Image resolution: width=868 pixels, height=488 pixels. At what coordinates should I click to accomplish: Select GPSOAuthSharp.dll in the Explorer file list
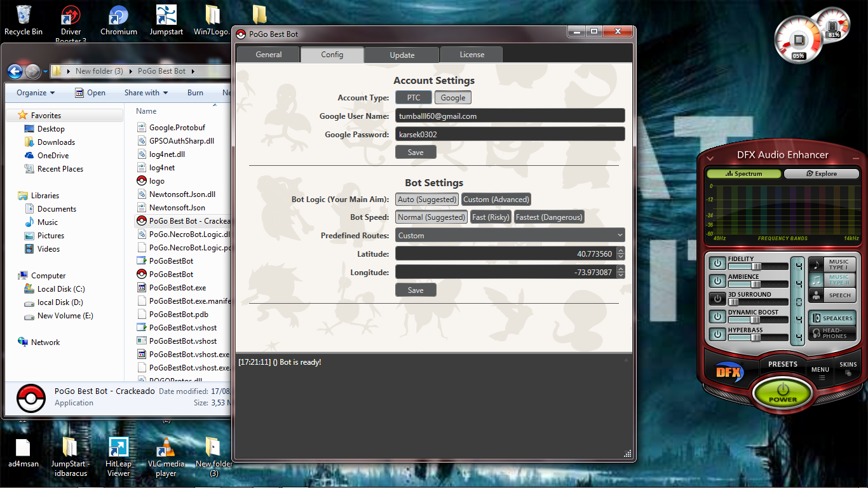point(175,141)
